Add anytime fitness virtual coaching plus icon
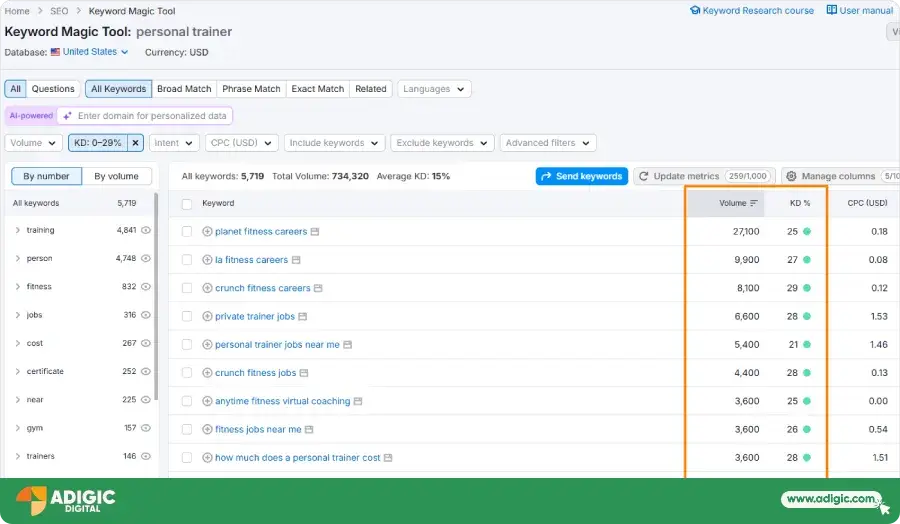Viewport: 900px width, 524px height. (207, 401)
